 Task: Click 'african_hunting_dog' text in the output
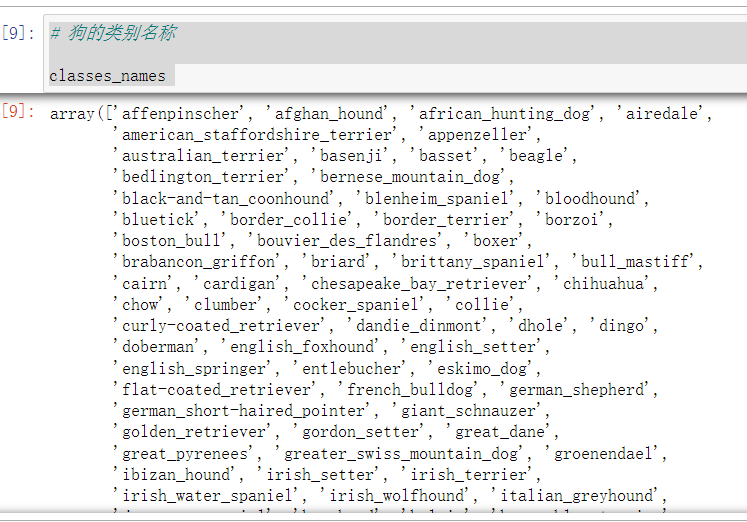coord(504,114)
